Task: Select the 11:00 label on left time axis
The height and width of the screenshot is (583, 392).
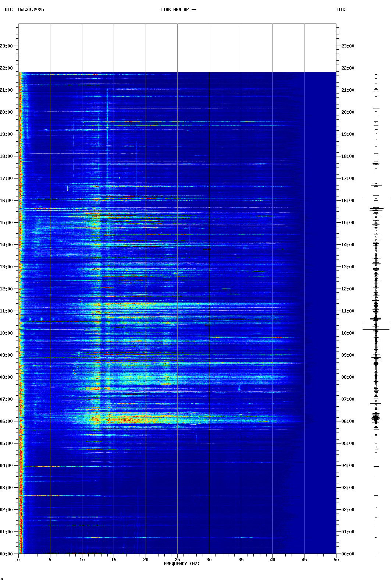Action: click(7, 311)
